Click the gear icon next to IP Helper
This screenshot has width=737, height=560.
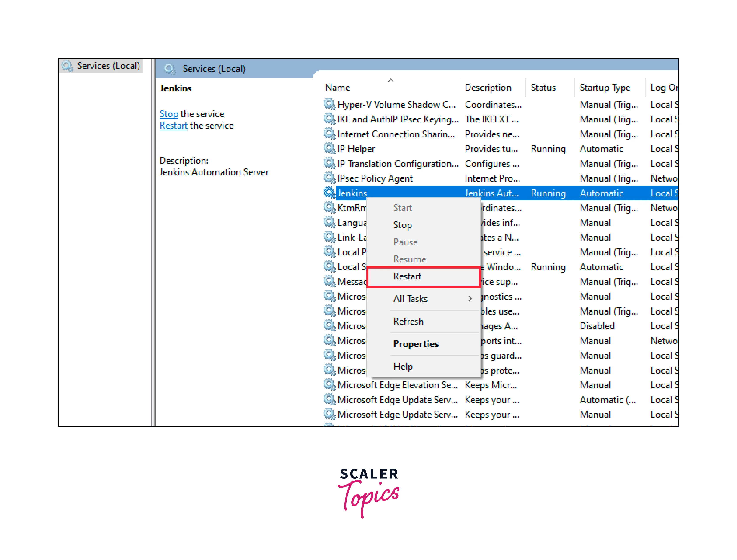click(x=329, y=148)
